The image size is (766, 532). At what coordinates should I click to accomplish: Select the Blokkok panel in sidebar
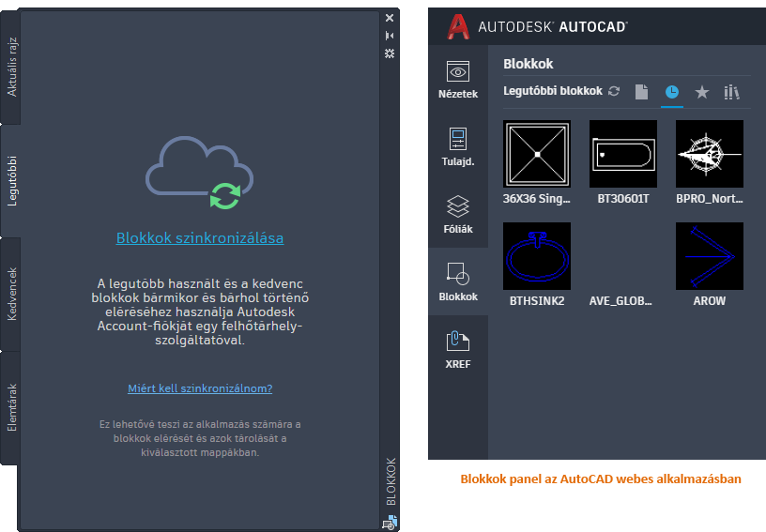[x=458, y=281]
